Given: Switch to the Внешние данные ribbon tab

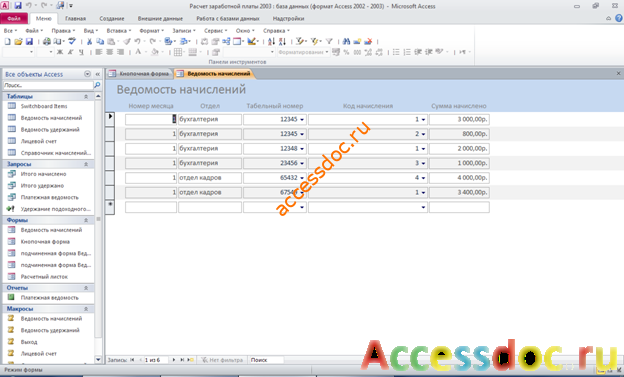Looking at the screenshot, I should pyautogui.click(x=160, y=18).
